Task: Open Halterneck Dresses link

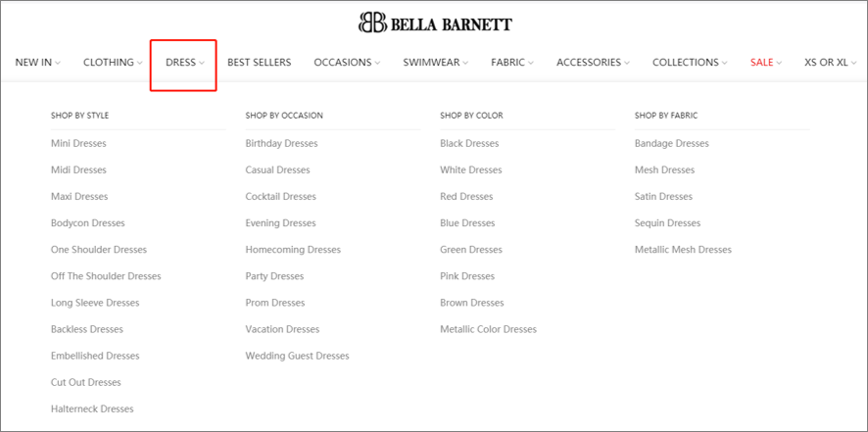Action: [x=92, y=409]
